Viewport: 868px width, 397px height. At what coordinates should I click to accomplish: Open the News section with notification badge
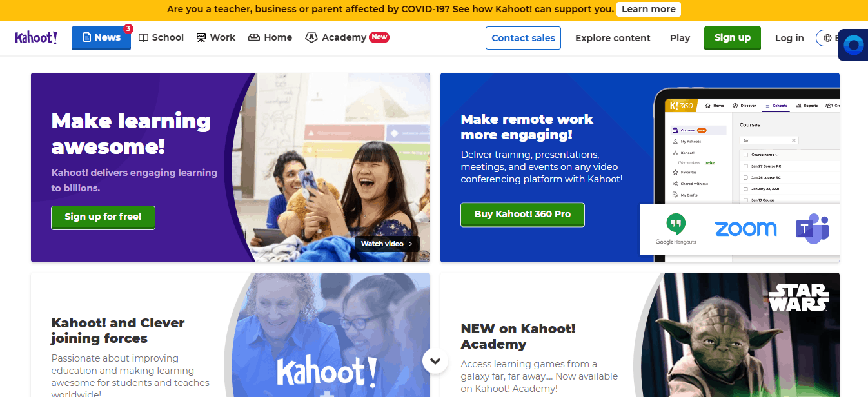pyautogui.click(x=101, y=38)
